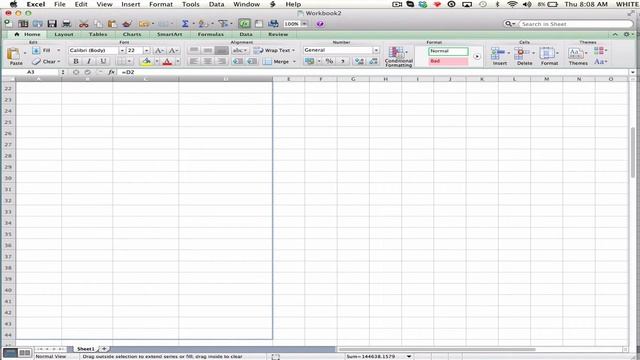The width and height of the screenshot is (640, 360).
Task: Click the Name Box showing A3
Action: point(31,72)
